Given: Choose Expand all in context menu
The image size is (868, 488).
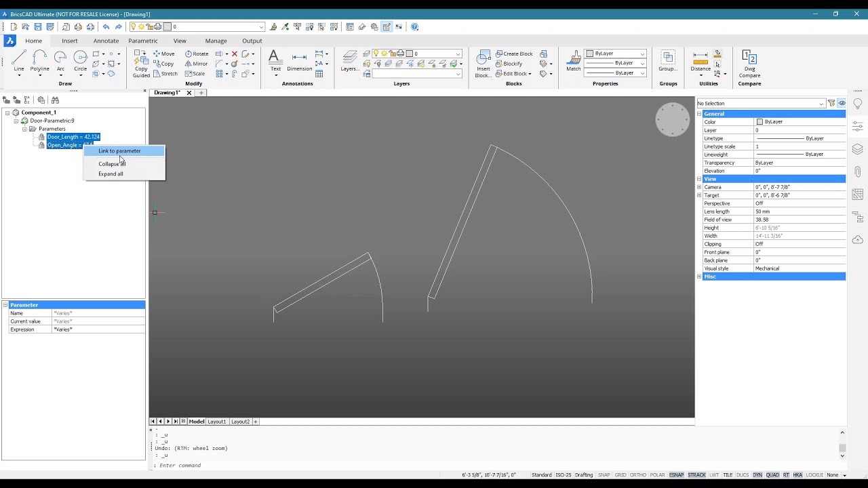Looking at the screenshot, I should (111, 174).
